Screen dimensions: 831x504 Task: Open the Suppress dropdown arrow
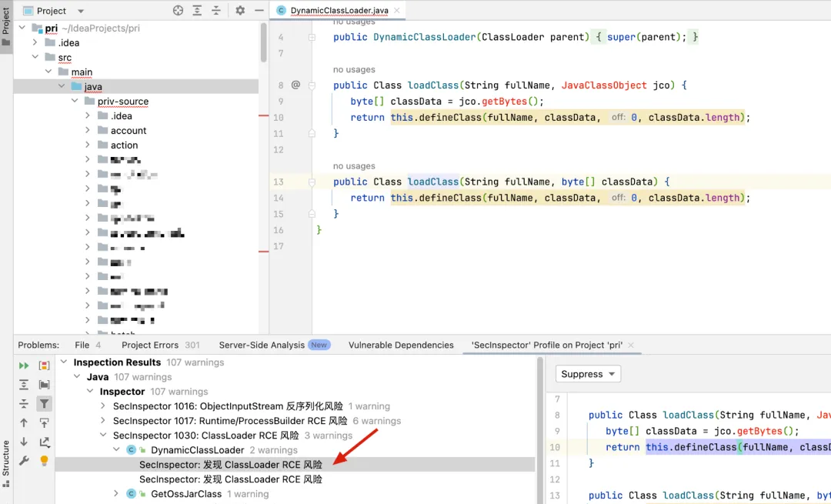tap(612, 374)
